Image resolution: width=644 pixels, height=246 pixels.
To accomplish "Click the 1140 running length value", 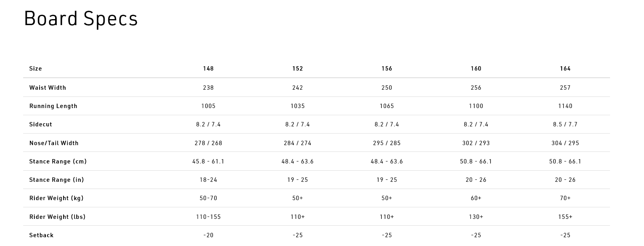I will coord(565,106).
